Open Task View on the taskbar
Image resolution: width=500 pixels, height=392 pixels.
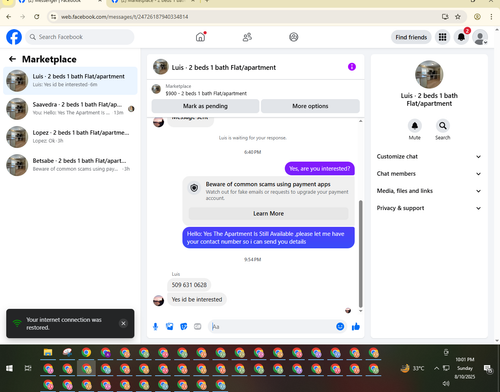[x=28, y=368]
